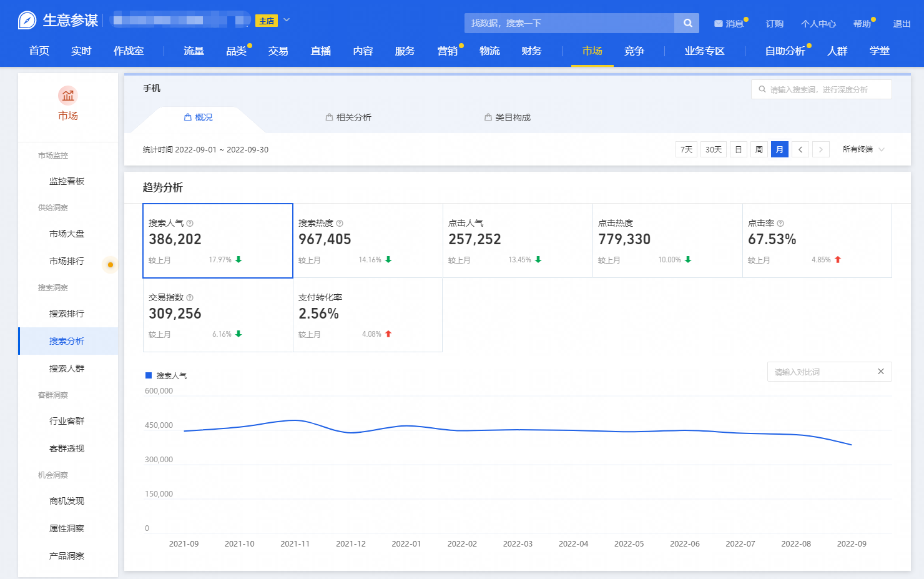Open 作战室 in top navigation
The image size is (924, 579).
(x=129, y=51)
